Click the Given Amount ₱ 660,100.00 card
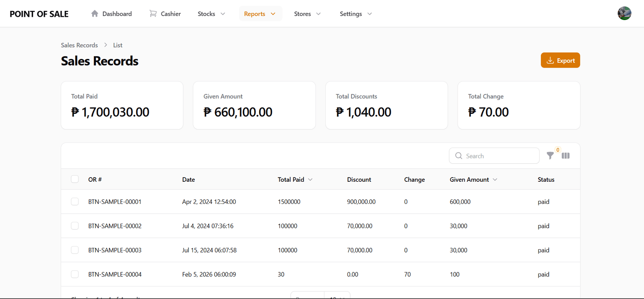Screen dimensions: 644x299 (x=254, y=105)
